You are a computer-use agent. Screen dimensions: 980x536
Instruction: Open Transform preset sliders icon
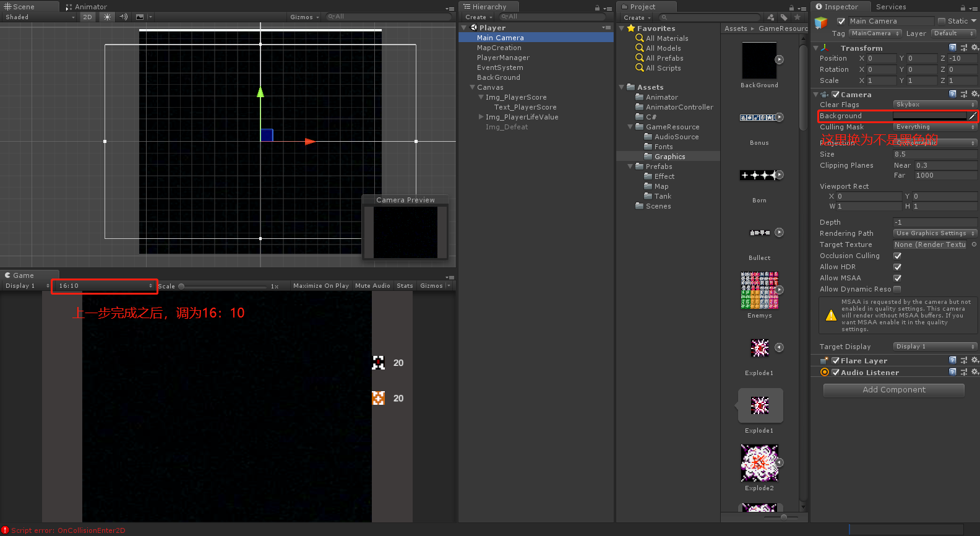point(964,48)
